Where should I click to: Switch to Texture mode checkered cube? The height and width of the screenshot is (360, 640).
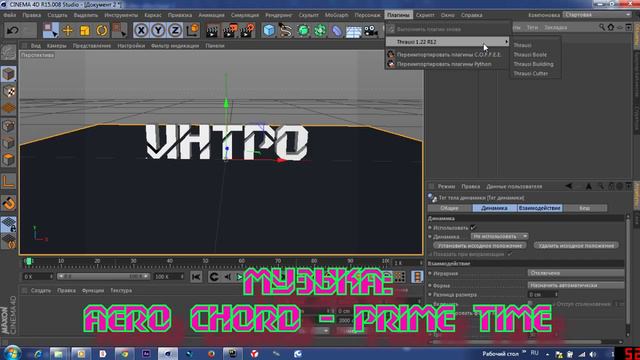tap(9, 91)
